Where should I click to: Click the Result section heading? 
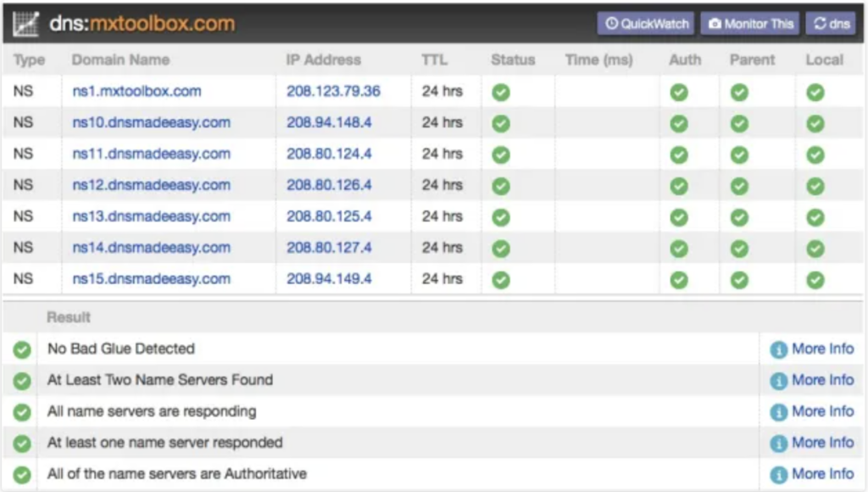tap(69, 317)
